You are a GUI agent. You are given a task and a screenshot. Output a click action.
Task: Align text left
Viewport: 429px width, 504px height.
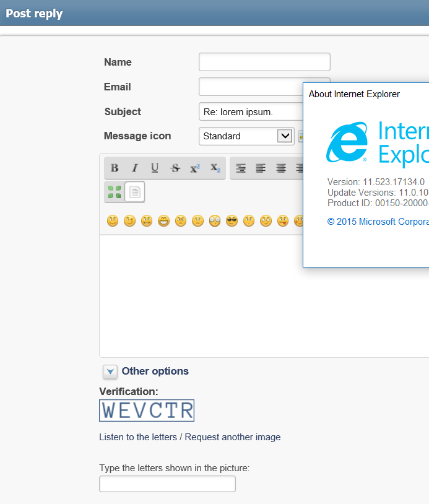(261, 168)
